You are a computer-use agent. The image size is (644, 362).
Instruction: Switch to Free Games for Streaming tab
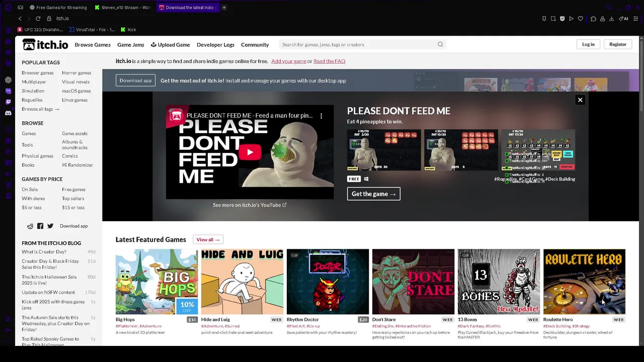point(58,8)
